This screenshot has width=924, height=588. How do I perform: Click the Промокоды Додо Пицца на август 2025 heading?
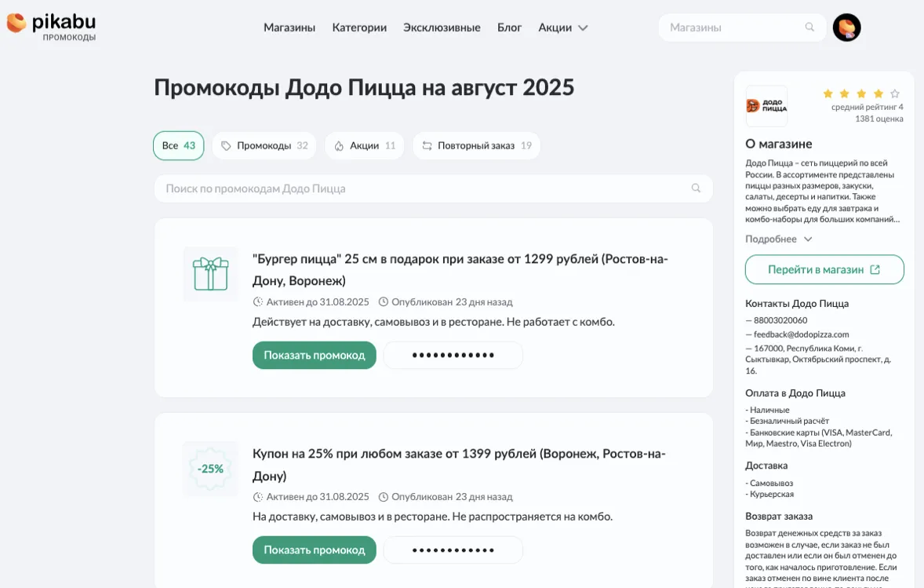click(364, 87)
